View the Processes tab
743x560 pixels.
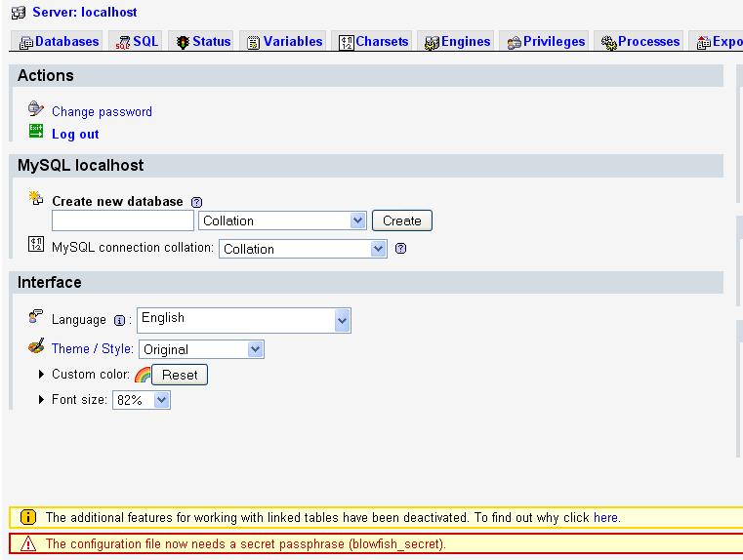640,41
